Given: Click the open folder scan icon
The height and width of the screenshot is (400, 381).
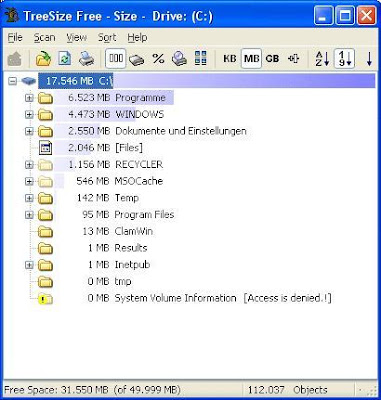Looking at the screenshot, I should point(43,59).
